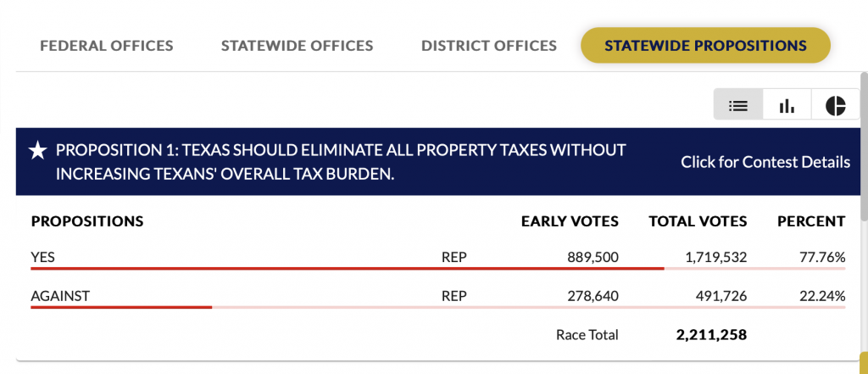Screen dimensions: 868x374
Task: Open Proposition 1 header title
Action: 341,162
